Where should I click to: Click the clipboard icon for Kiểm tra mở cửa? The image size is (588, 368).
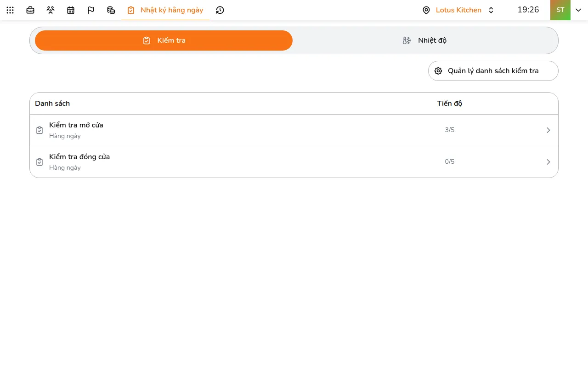coord(40,130)
